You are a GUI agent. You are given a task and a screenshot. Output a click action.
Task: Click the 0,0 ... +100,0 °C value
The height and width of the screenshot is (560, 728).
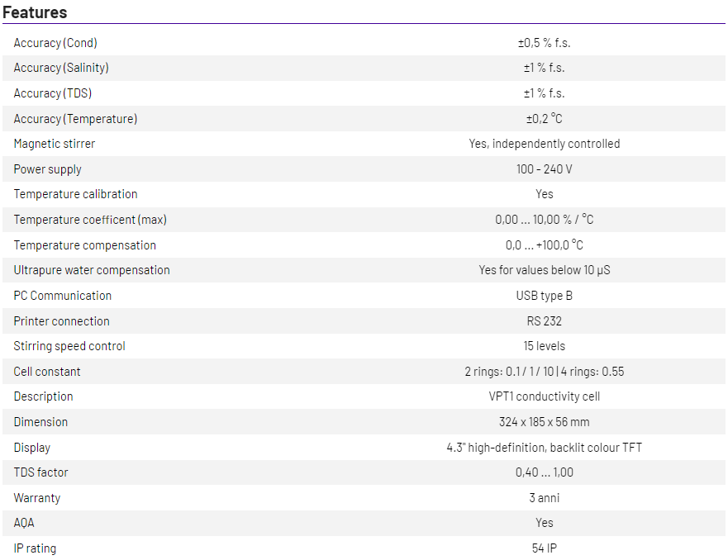(x=544, y=245)
